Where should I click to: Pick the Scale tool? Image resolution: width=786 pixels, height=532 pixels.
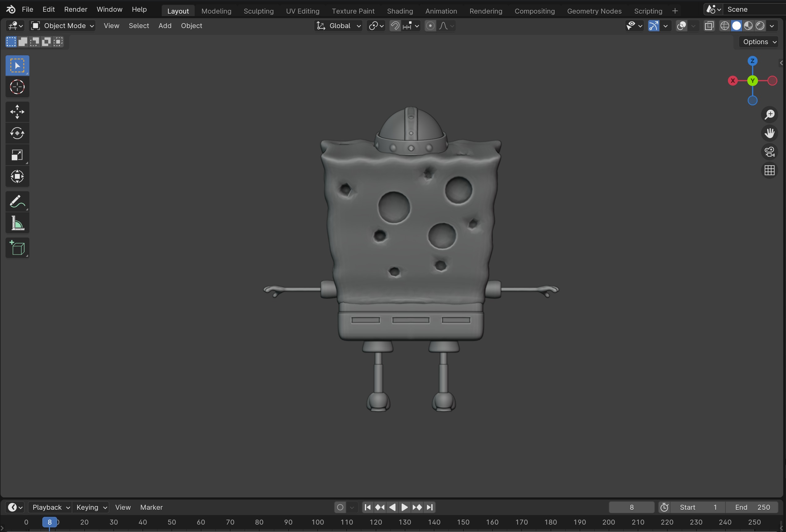point(17,155)
